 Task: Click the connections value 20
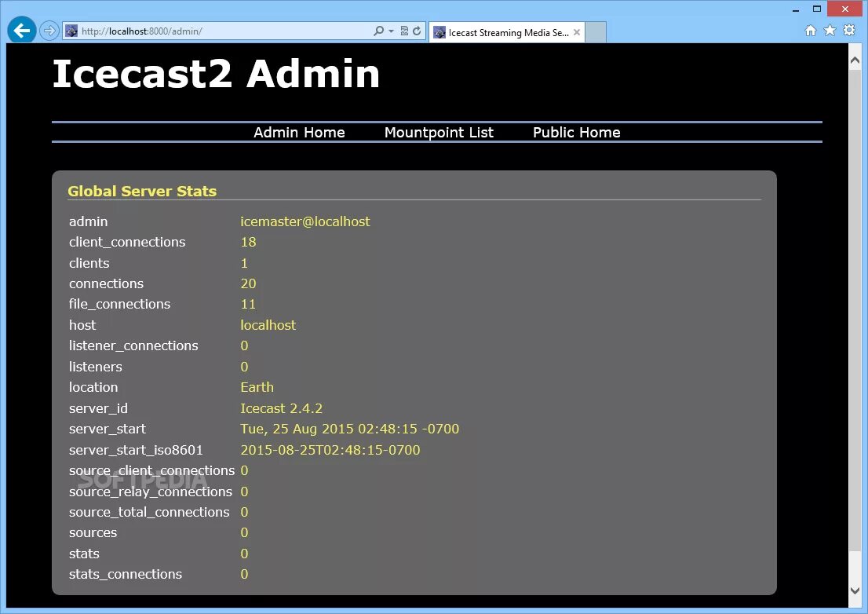coord(248,283)
